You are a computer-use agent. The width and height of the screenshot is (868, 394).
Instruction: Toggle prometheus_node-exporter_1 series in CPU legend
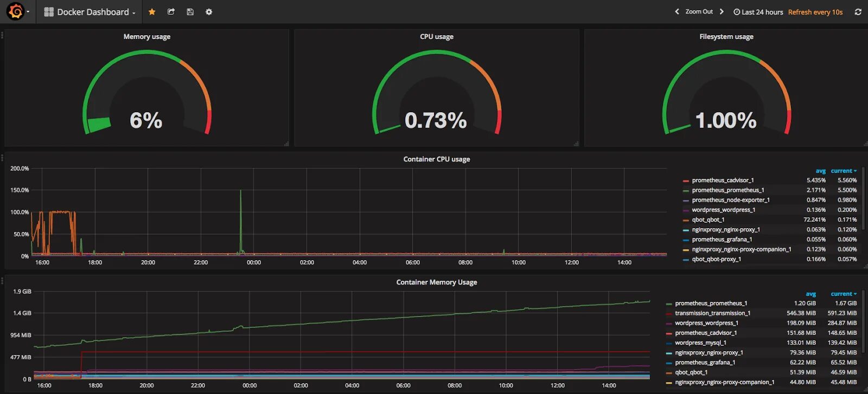point(731,199)
